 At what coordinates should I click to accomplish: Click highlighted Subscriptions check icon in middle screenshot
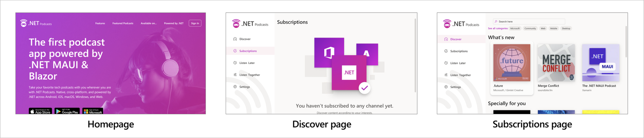click(x=235, y=51)
